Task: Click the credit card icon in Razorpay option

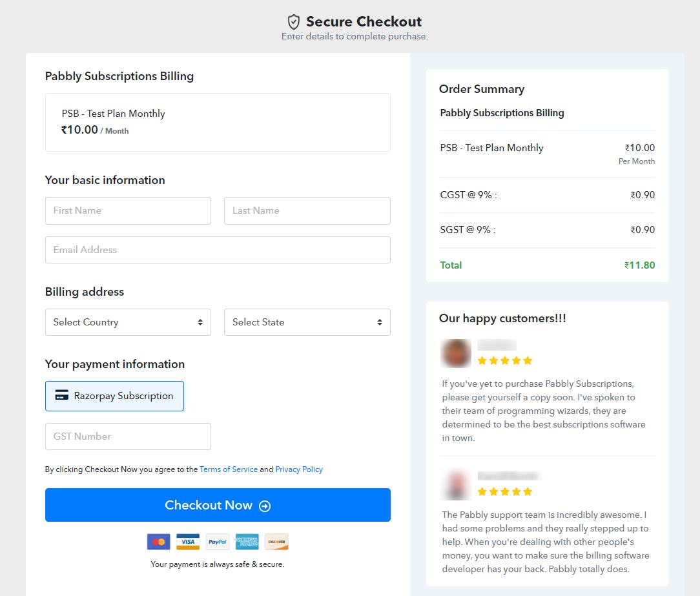Action: 61,395
